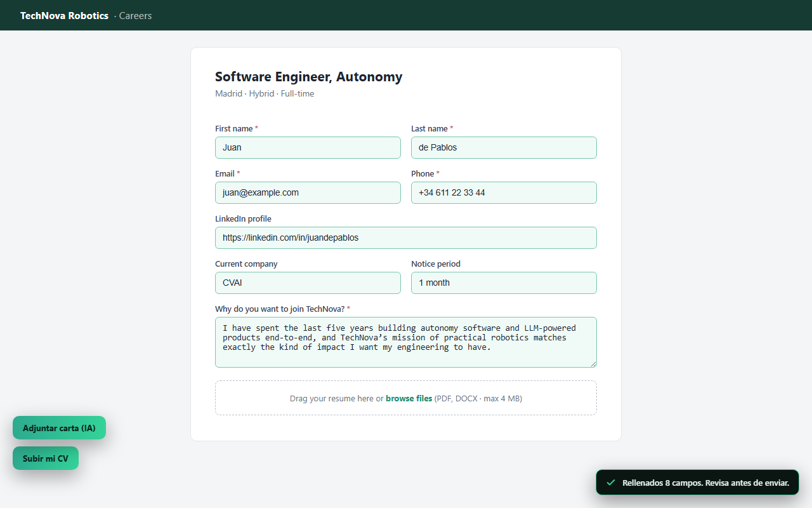
Task: Click the Last name field with de Pablos
Action: pos(504,147)
